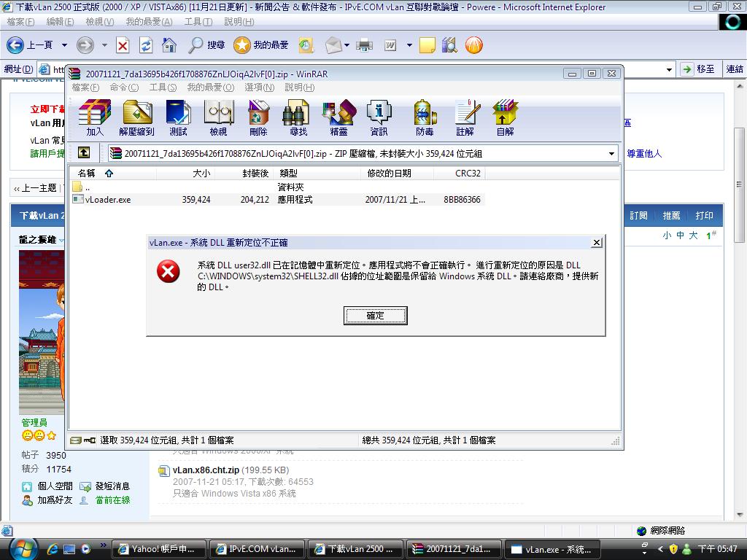This screenshot has height=560, width=747.
Task: Select the 加入 (Add) tool in WinRAR
Action: (96, 117)
